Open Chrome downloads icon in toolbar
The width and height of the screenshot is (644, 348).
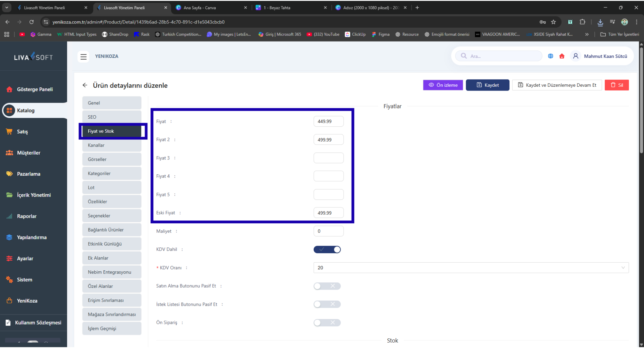(600, 22)
